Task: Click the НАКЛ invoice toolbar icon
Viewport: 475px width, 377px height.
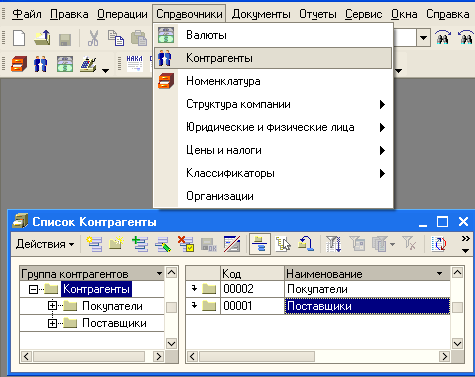Action: tap(135, 63)
